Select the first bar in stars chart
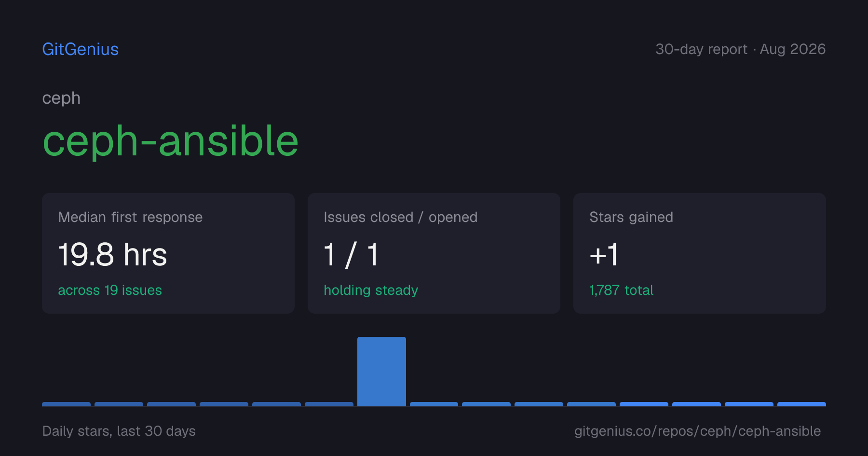 pyautogui.click(x=66, y=404)
